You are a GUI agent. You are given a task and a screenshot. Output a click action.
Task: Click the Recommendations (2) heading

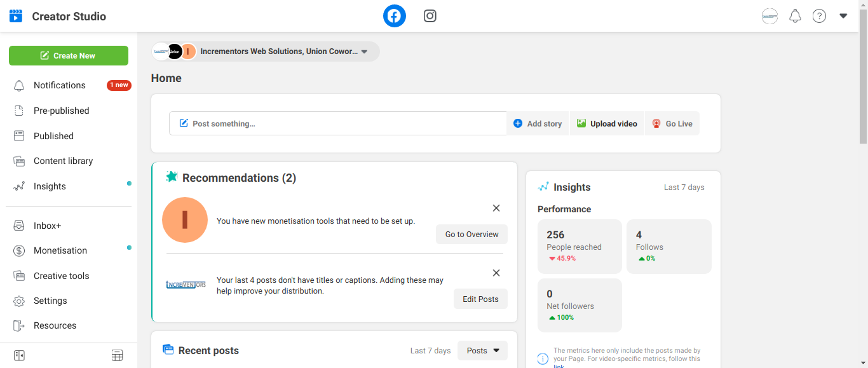click(x=239, y=178)
